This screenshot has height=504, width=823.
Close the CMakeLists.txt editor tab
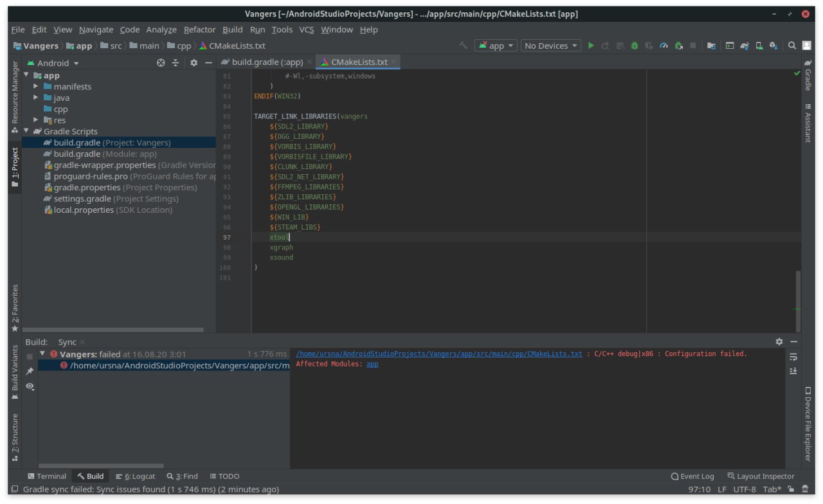[x=394, y=62]
